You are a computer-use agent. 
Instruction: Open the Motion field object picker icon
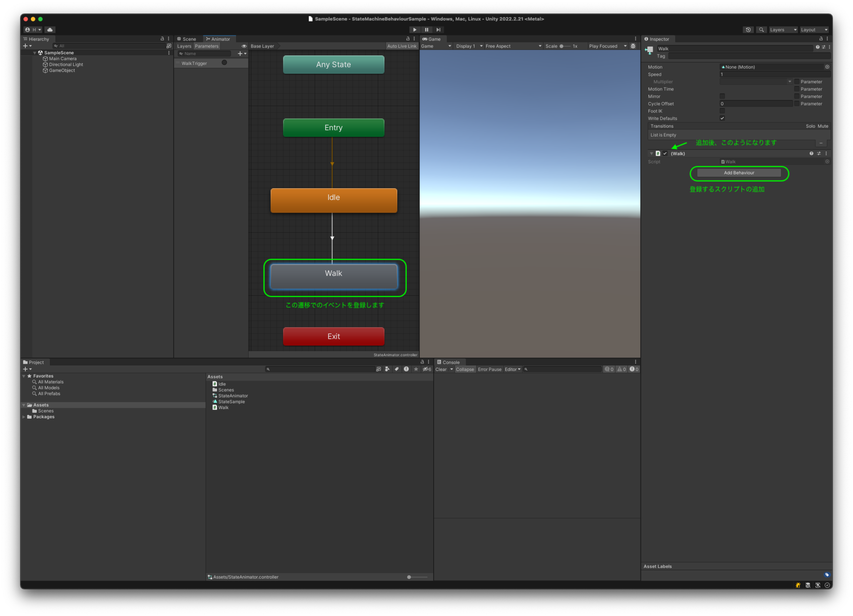[x=827, y=67]
